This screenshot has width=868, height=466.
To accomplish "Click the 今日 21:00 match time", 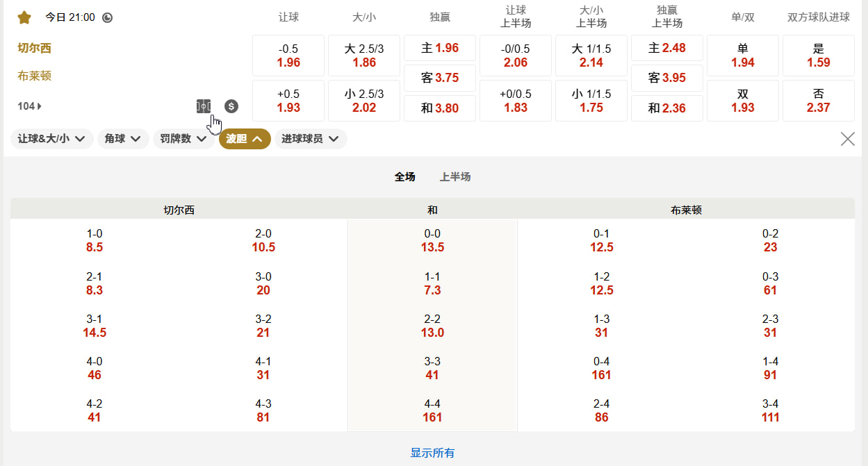I will click(70, 17).
